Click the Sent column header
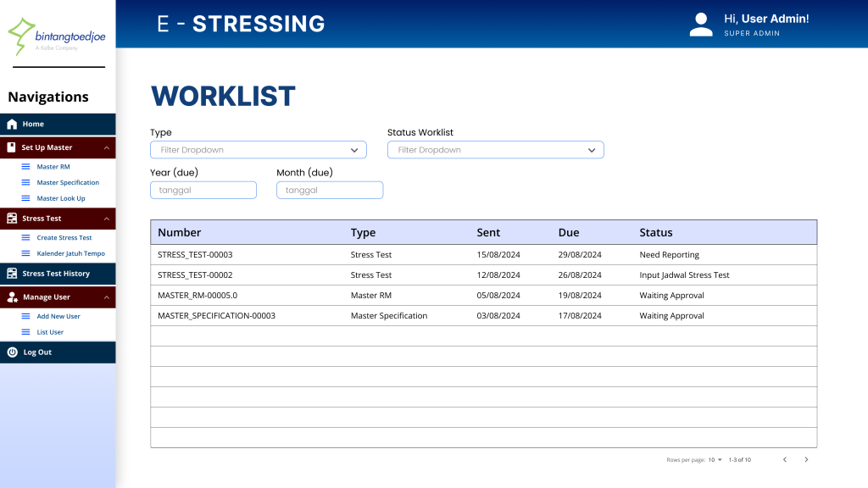868x488 pixels. coord(488,232)
